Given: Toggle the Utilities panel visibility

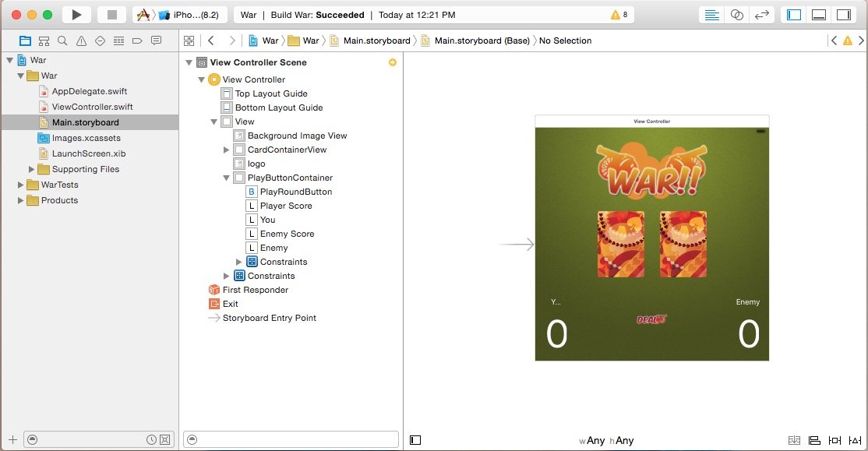Looking at the screenshot, I should 843,15.
